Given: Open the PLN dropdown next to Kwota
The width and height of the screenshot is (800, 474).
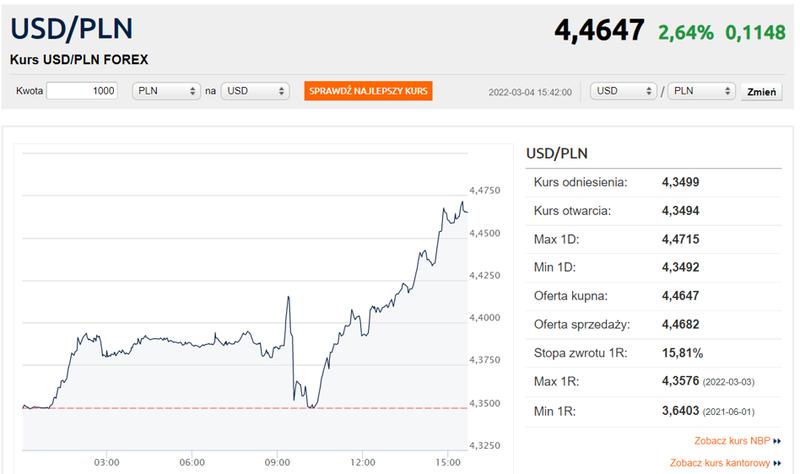Looking at the screenshot, I should [166, 91].
